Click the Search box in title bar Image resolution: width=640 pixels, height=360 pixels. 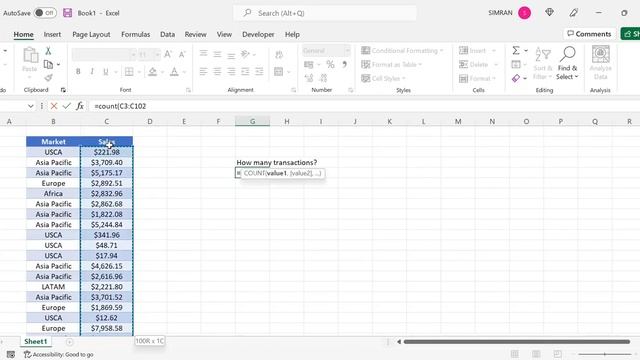325,13
